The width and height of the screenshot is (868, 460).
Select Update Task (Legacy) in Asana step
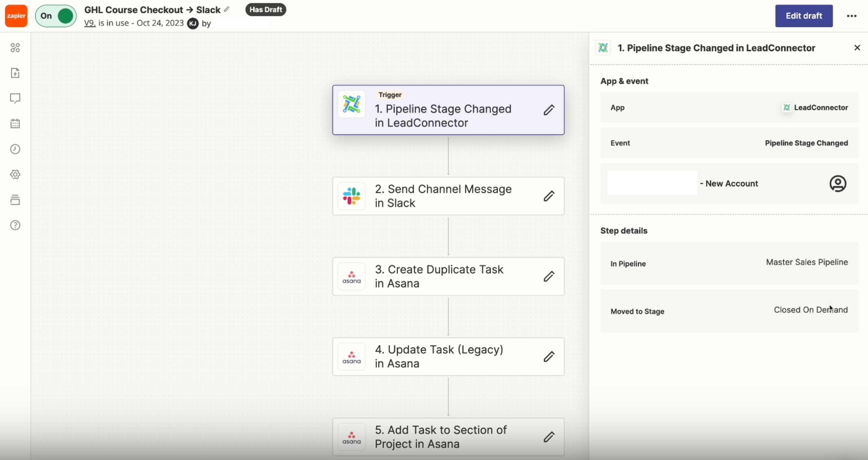pos(448,357)
